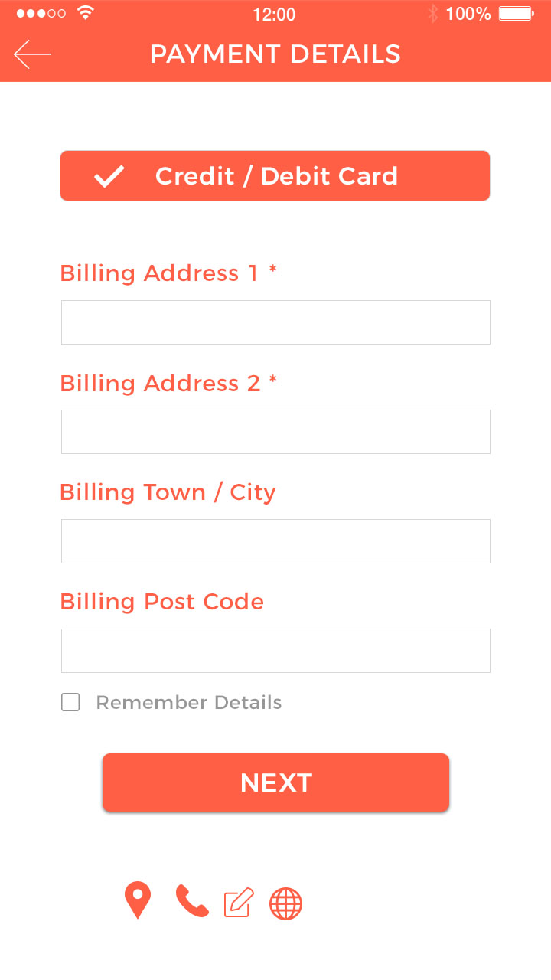
Task: Tap the checkmark on Credit / Debit Card
Action: tap(109, 176)
